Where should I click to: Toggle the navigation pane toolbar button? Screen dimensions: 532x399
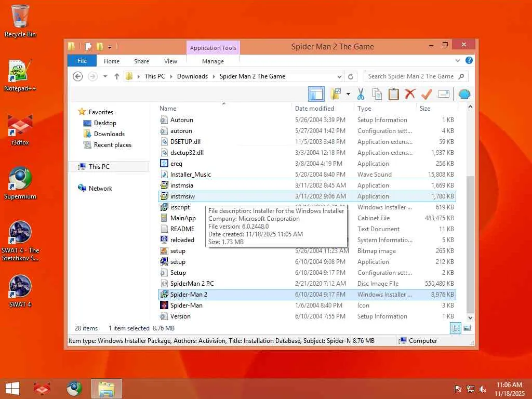pos(316,94)
